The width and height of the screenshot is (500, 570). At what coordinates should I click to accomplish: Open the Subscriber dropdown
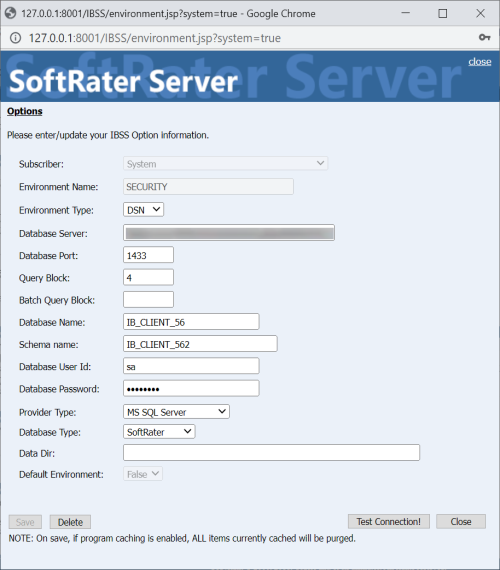(225, 164)
